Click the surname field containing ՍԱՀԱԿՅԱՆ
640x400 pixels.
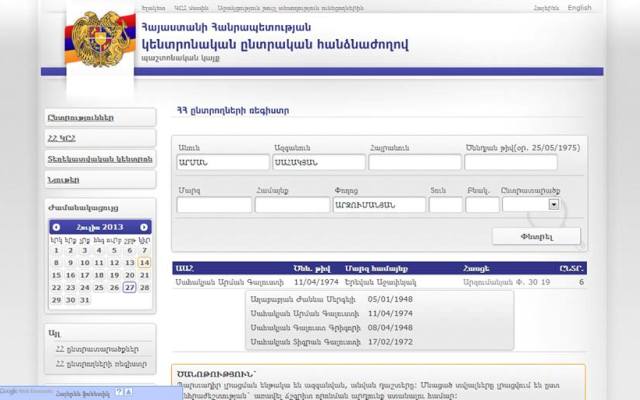(317, 162)
